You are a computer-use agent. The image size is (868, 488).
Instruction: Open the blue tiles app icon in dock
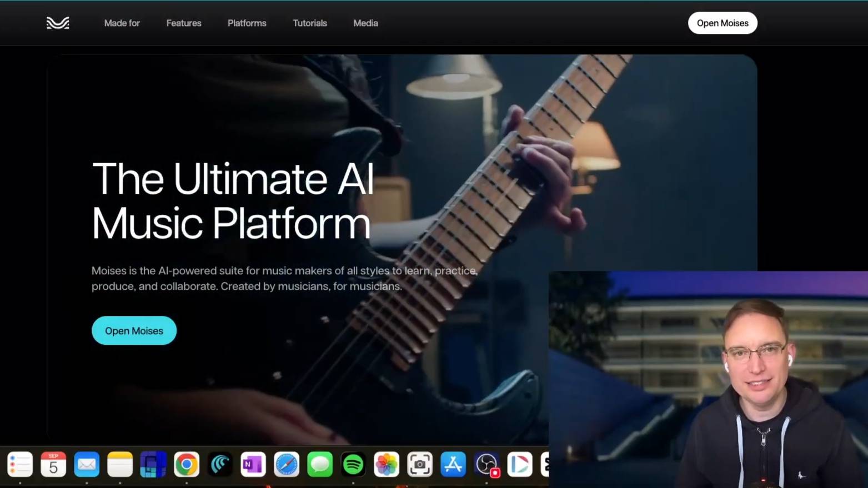(153, 464)
